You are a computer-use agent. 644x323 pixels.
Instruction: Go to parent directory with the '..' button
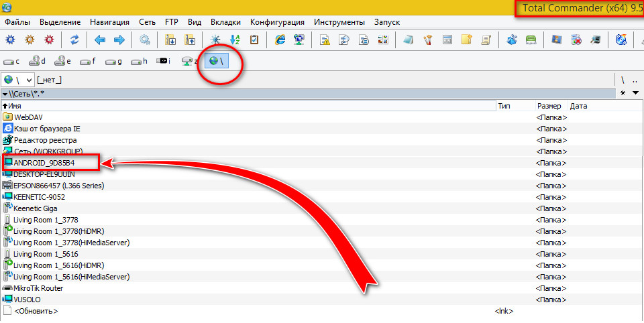pyautogui.click(x=635, y=80)
